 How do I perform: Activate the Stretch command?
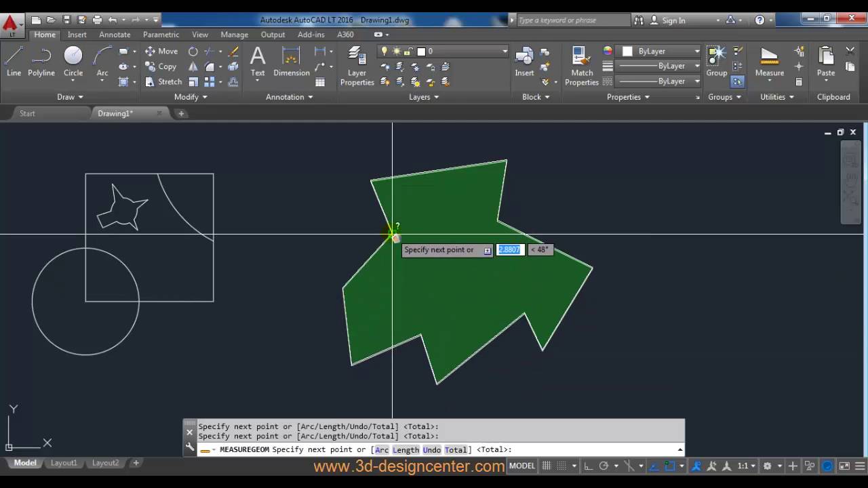163,82
